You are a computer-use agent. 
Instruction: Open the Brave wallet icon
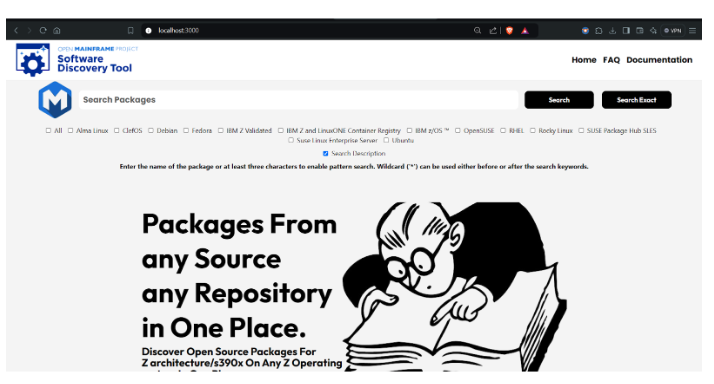tap(640, 31)
